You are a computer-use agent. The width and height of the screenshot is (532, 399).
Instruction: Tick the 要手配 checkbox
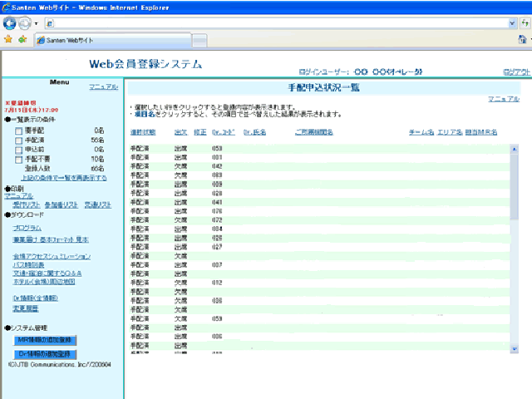click(x=18, y=131)
